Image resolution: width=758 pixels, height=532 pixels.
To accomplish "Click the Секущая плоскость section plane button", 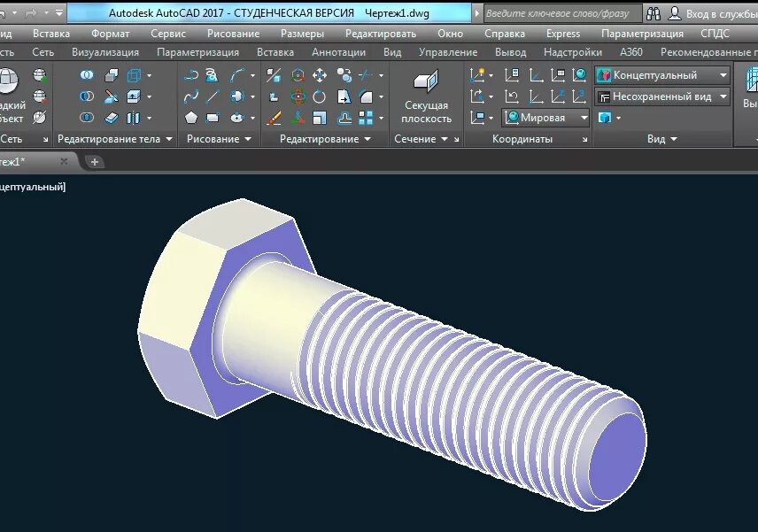I will point(426,97).
